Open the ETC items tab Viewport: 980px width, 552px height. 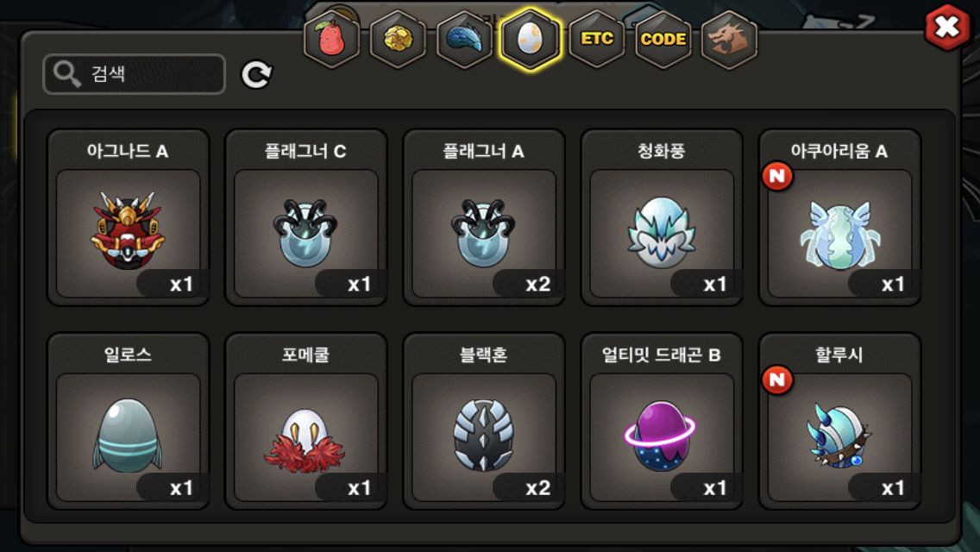click(597, 40)
